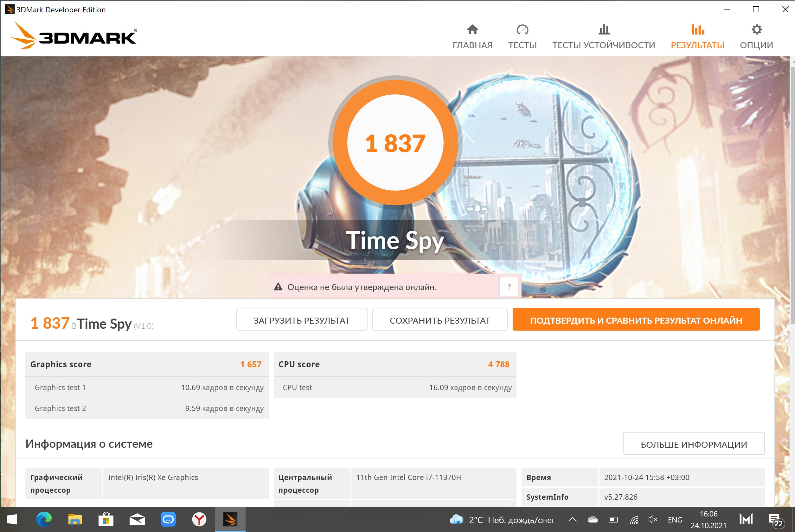Toggle muted volume speaker icon
This screenshot has height=532, width=795.
(x=652, y=519)
